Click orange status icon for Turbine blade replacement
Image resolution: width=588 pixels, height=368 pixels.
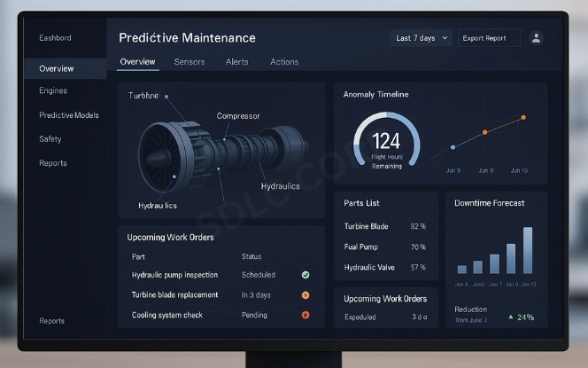coord(306,294)
